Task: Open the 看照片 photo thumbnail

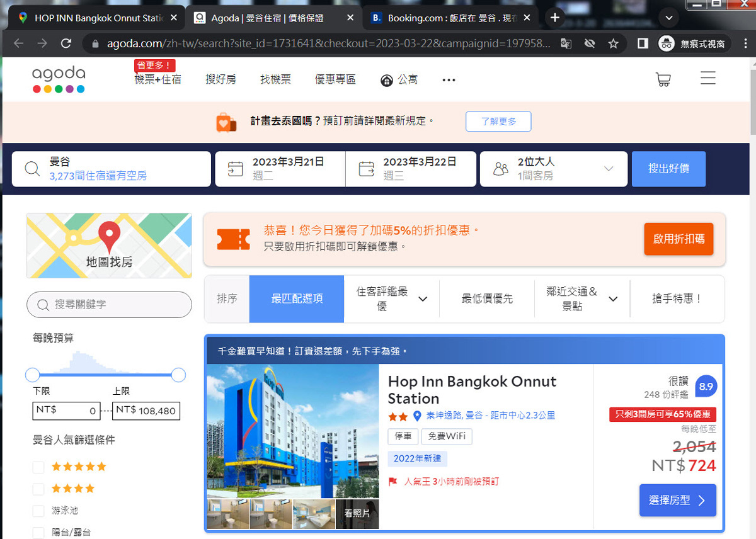Action: click(357, 514)
